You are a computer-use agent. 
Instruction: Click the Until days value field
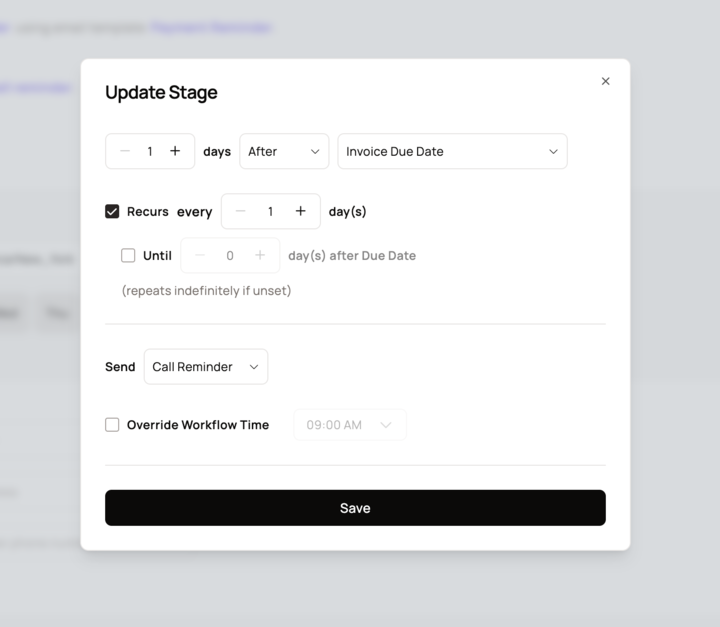[230, 255]
